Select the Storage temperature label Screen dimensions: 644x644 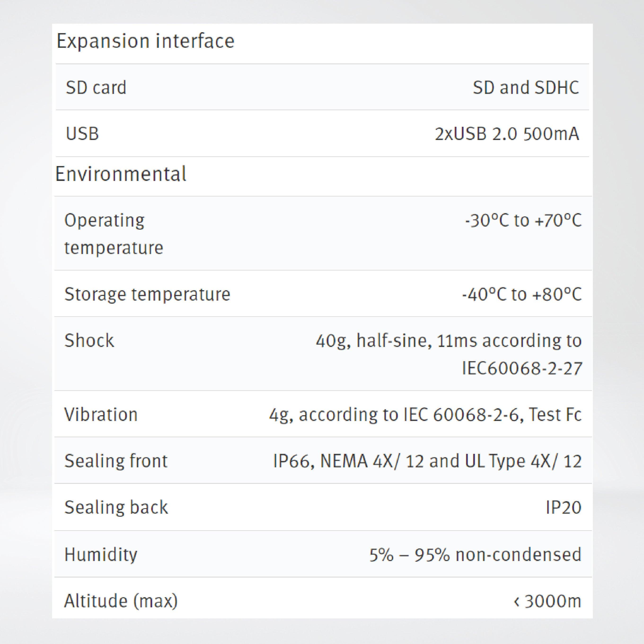point(147,294)
